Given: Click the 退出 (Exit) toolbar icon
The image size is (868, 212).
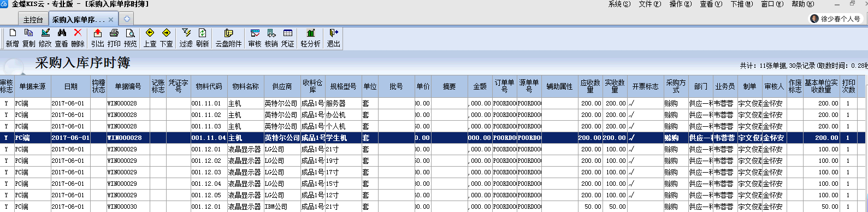Looking at the screenshot, I should click(x=333, y=38).
